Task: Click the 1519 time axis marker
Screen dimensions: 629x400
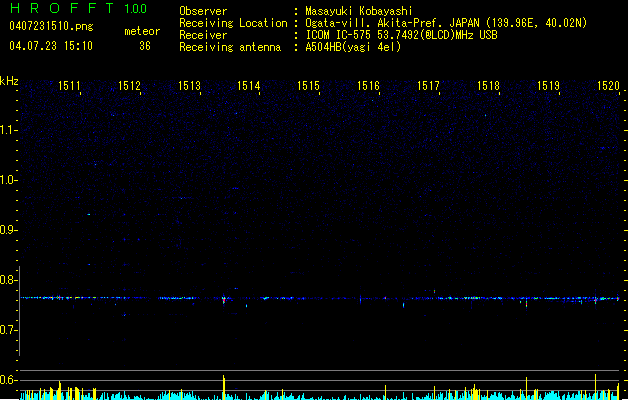Action: pyautogui.click(x=548, y=86)
